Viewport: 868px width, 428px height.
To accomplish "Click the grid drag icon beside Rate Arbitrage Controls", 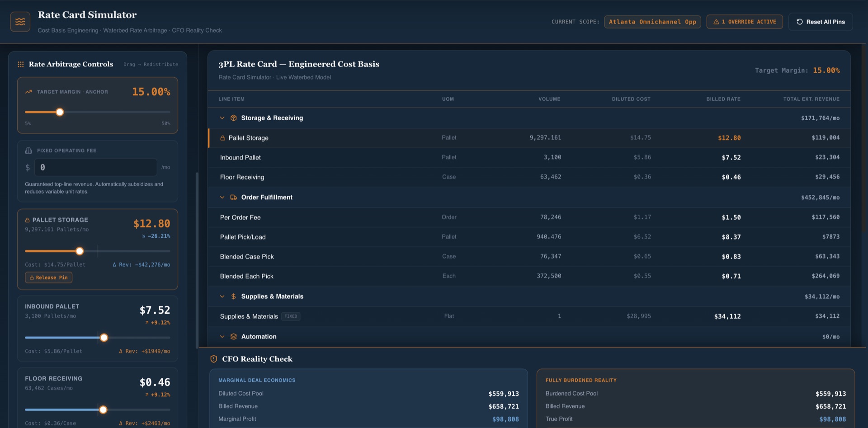I will pos(21,65).
